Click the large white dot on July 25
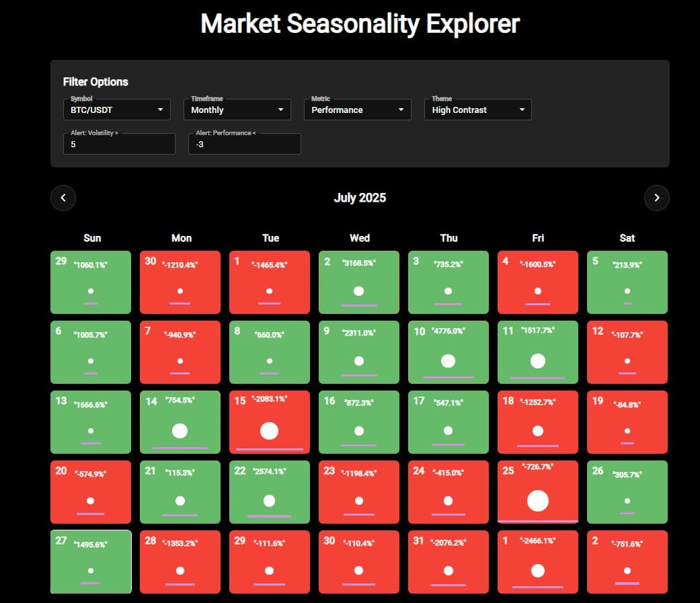Viewport: 700px width, 603px height. coord(537,501)
